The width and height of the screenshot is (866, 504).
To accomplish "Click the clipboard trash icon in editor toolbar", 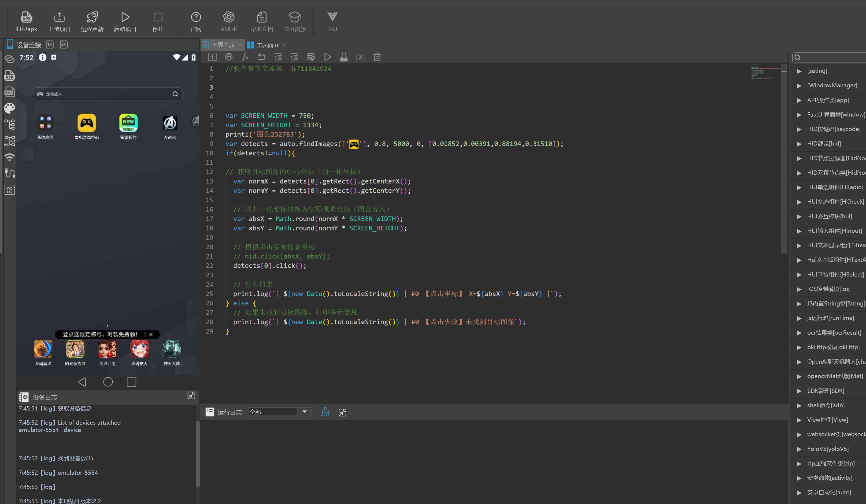I will pyautogui.click(x=377, y=57).
